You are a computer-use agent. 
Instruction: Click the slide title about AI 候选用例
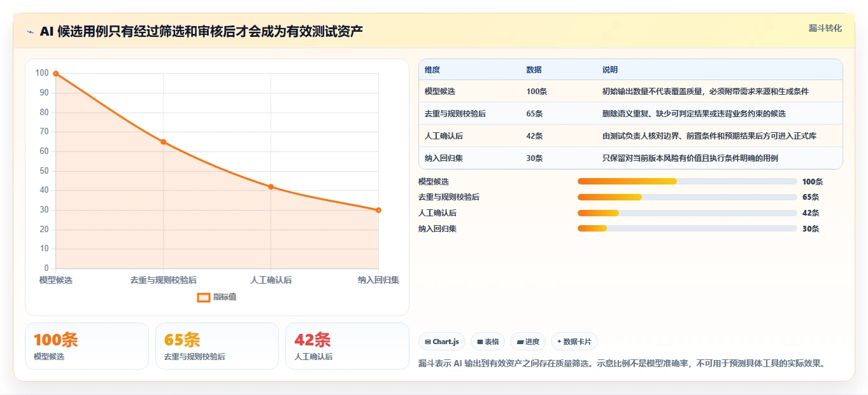point(201,32)
